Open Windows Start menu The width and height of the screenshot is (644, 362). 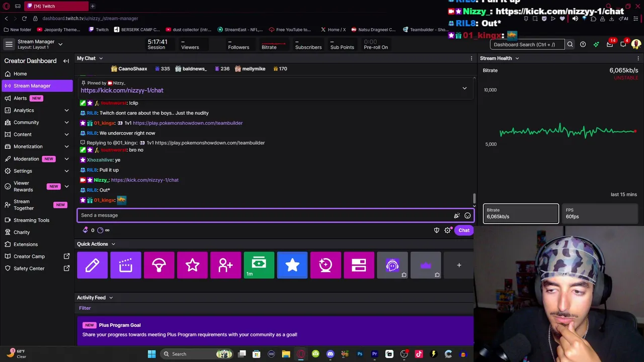tap(151, 354)
